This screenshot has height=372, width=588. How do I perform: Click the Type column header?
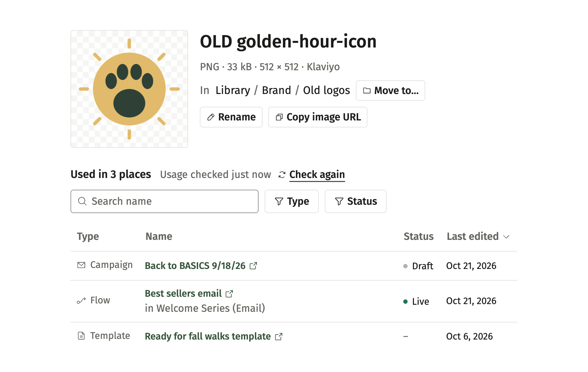(88, 237)
